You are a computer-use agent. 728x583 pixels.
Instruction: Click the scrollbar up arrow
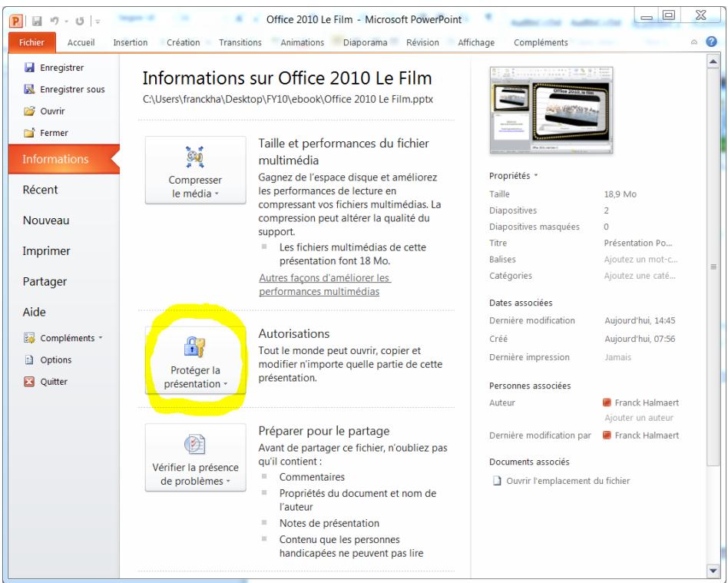click(x=713, y=61)
